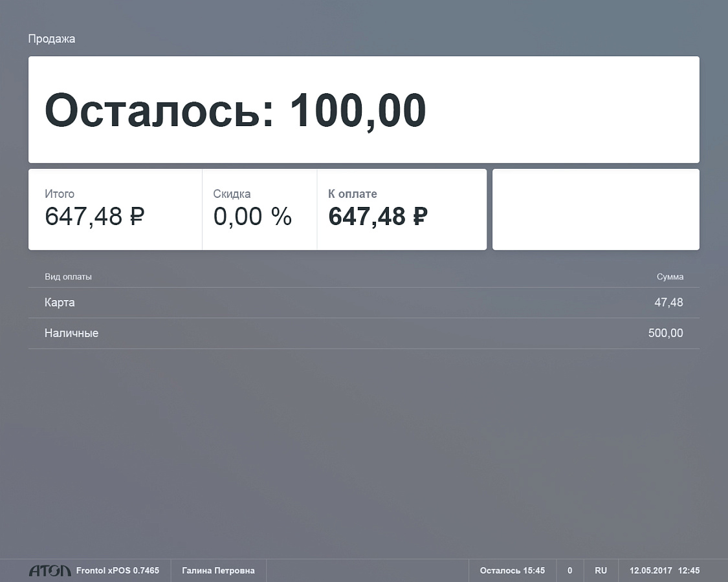Viewport: 728px width, 582px height.
Task: Click the Frontol xPOS version label
Action: point(117,570)
